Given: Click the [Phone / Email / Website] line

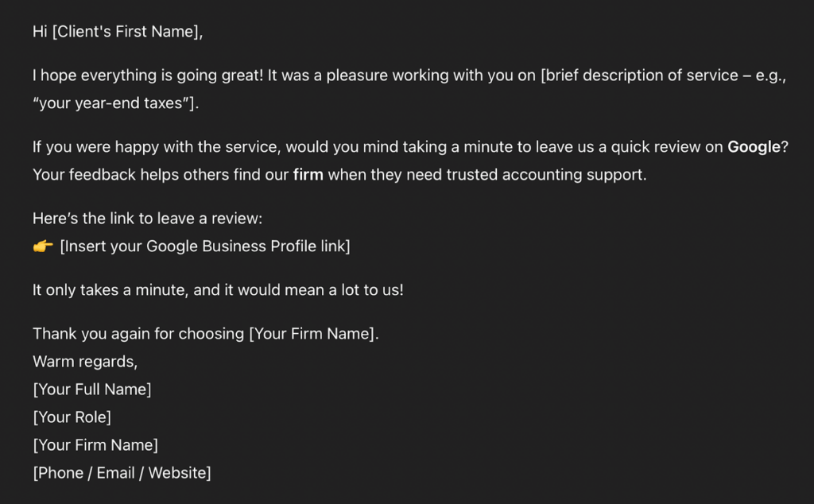Looking at the screenshot, I should pos(122,473).
